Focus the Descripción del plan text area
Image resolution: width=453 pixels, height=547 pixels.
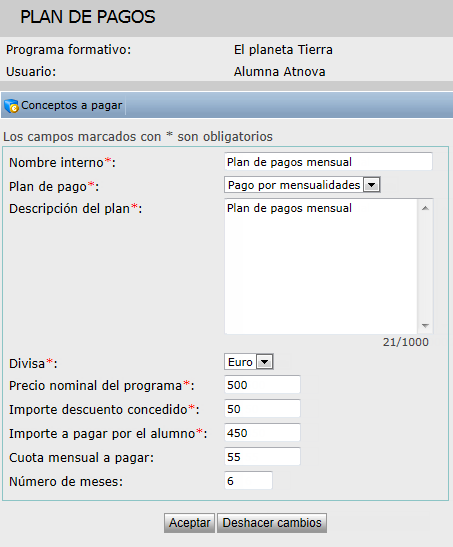pyautogui.click(x=321, y=266)
